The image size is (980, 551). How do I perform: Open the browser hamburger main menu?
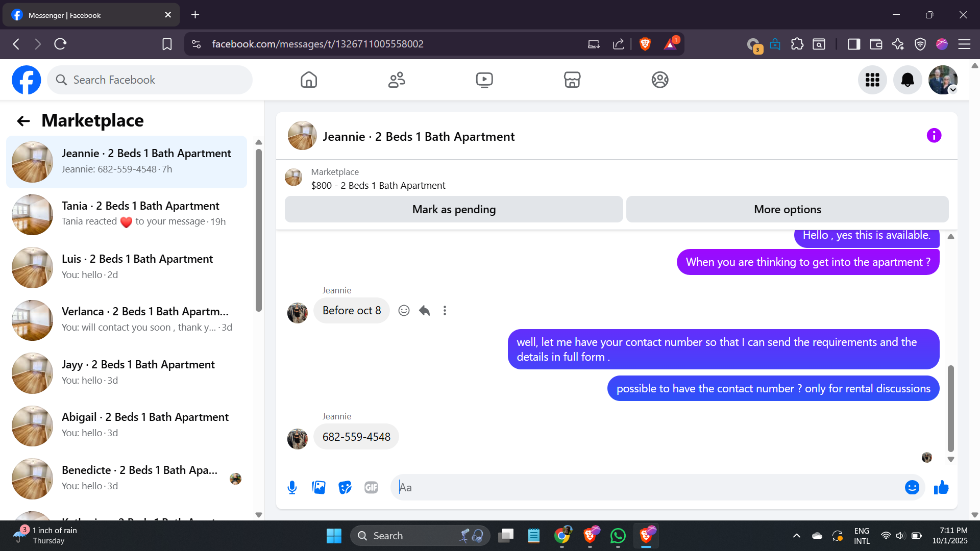tap(964, 44)
